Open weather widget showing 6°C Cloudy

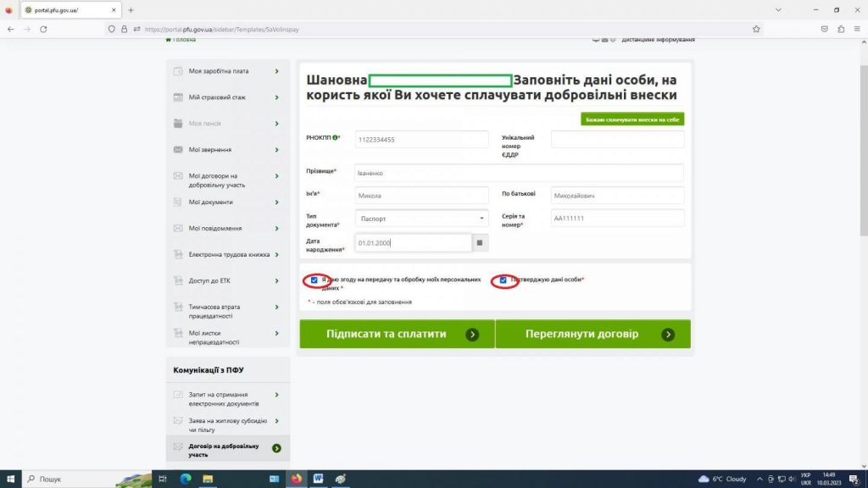[x=722, y=479]
